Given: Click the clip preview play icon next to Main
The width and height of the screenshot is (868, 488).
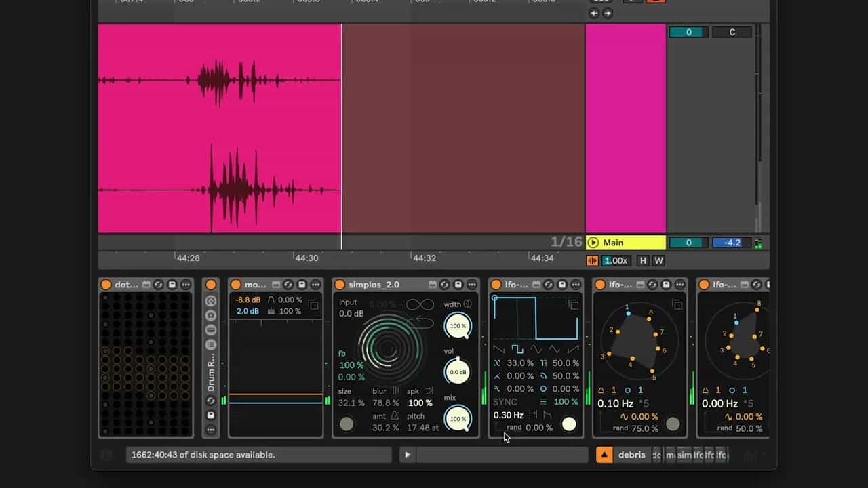Looking at the screenshot, I should (x=593, y=243).
